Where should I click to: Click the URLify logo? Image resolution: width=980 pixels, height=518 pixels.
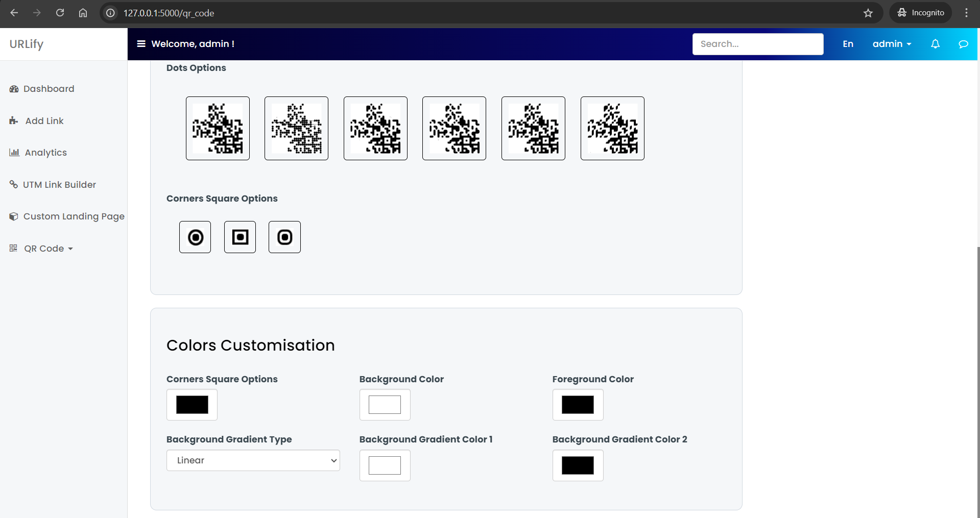[x=27, y=44]
